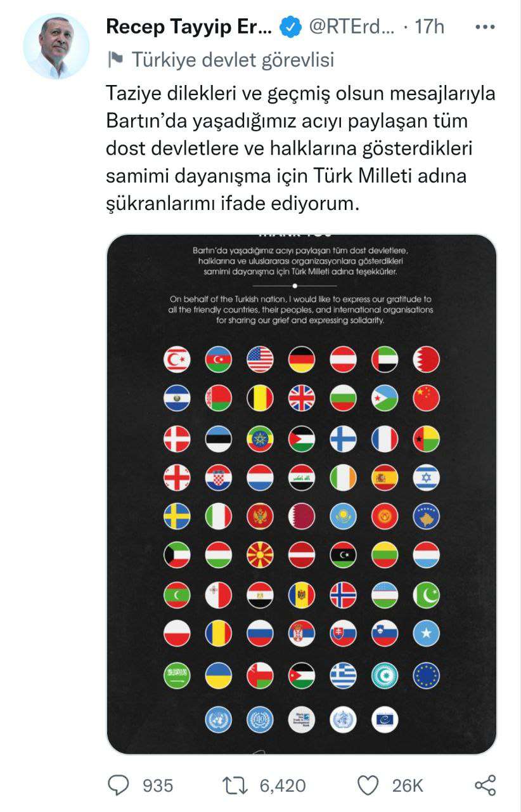
Task: Click the 26K likes count
Action: (x=407, y=786)
